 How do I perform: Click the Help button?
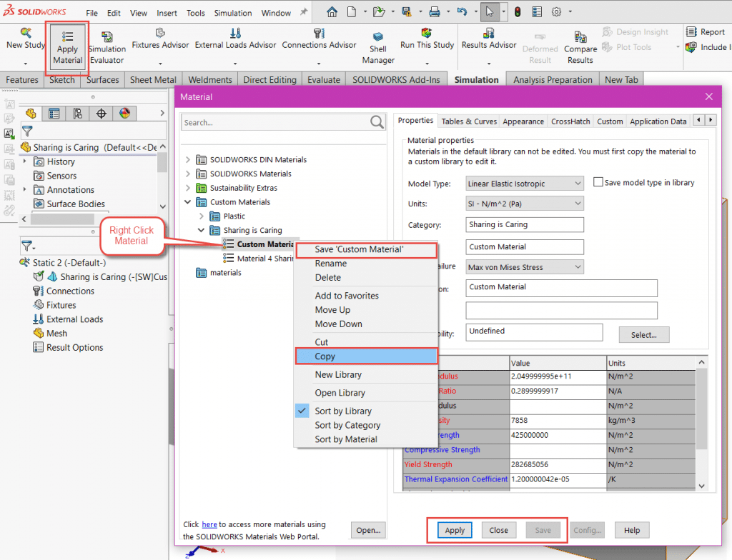click(632, 530)
